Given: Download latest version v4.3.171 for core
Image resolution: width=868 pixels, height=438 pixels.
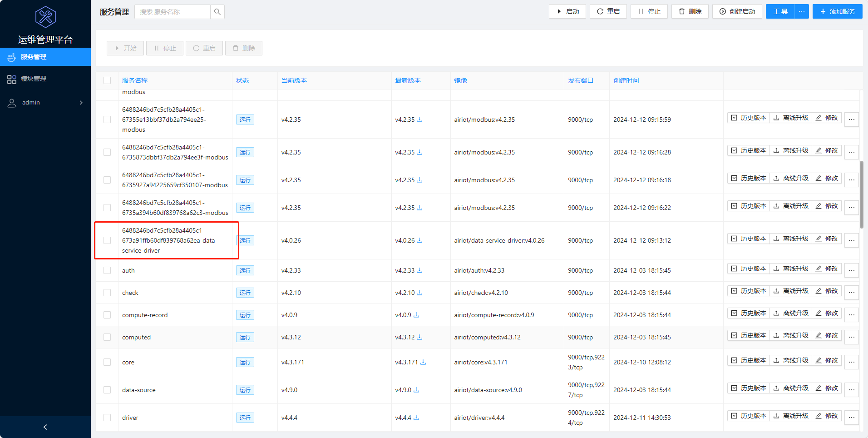Looking at the screenshot, I should [423, 362].
